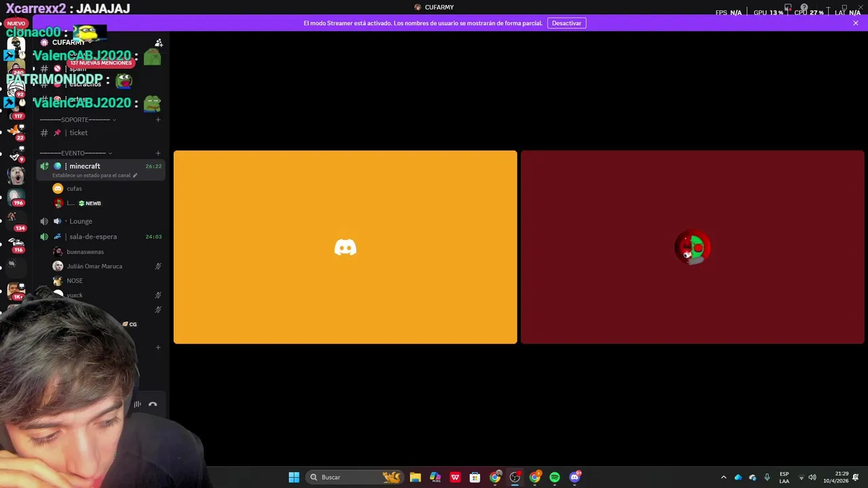Viewport: 868px width, 488px height.
Task: Open server with 22 mentions badge
Action: tap(16, 131)
